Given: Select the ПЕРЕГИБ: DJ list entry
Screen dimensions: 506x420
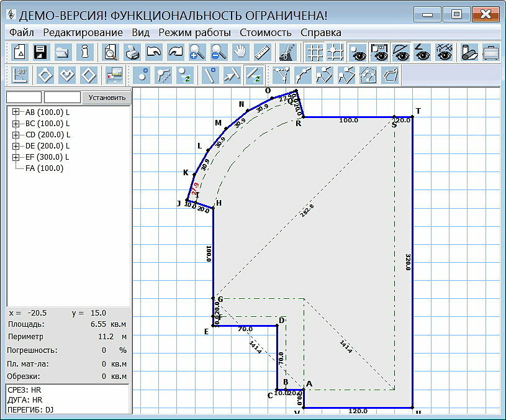Looking at the screenshot, I should (30, 410).
